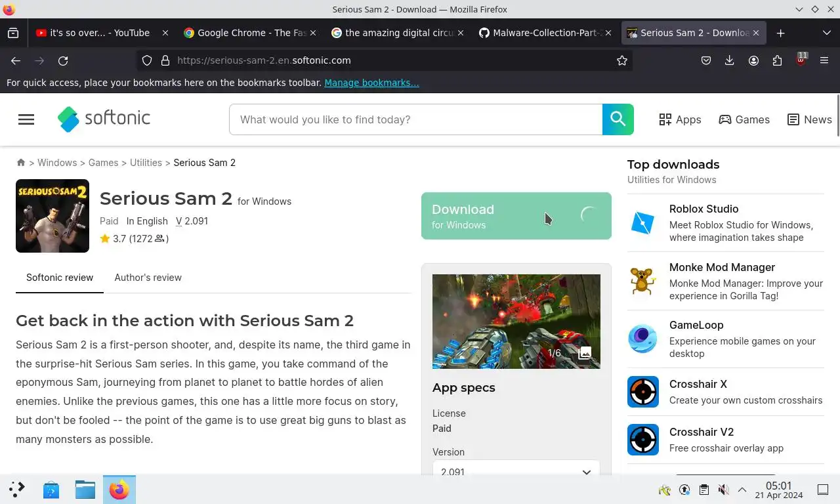Click the page vertical scrollbar
This screenshot has height=504, width=840.
tap(838, 115)
